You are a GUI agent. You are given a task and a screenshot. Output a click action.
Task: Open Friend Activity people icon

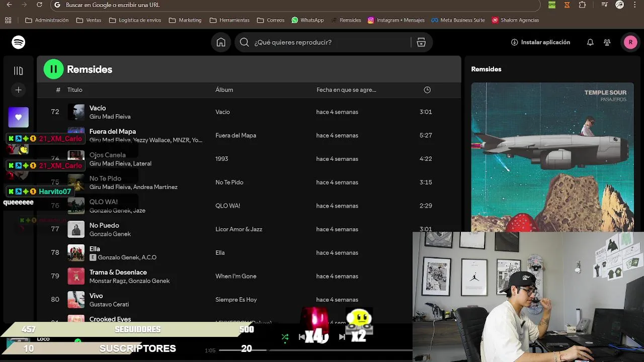(607, 42)
